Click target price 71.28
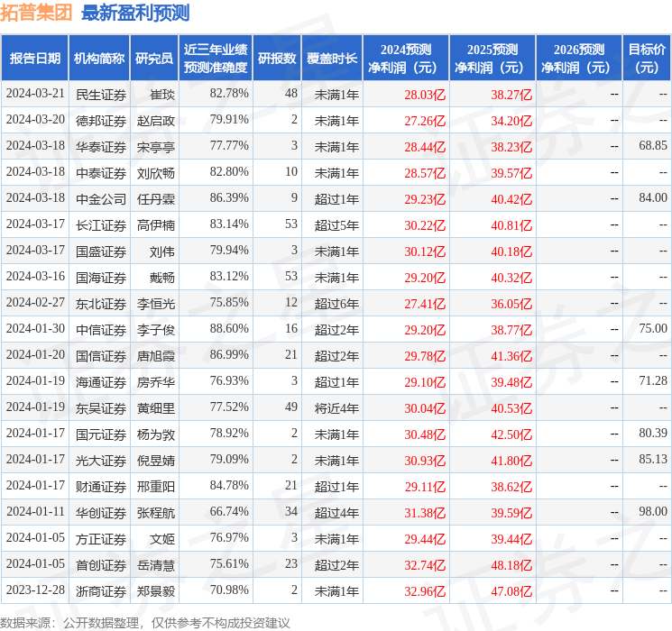Viewport: 672px width, 631px height. click(x=653, y=380)
